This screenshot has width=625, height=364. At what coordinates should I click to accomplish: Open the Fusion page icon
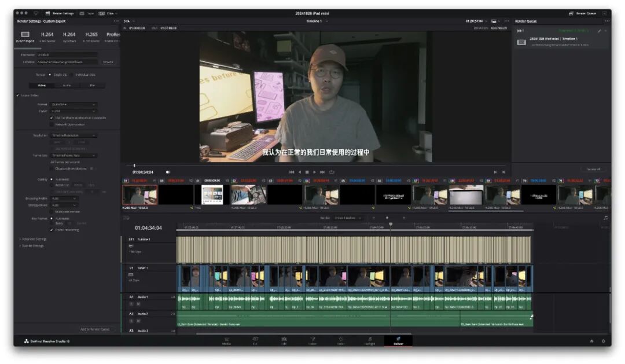tap(312, 339)
